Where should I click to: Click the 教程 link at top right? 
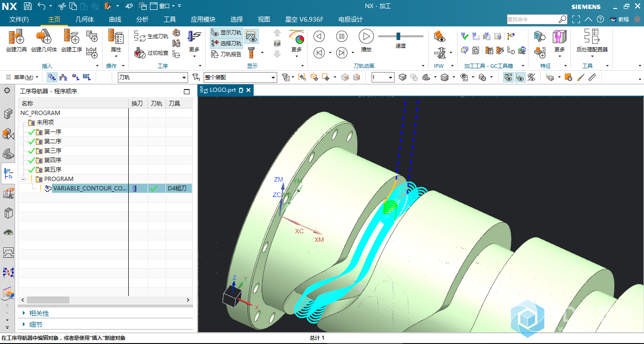point(619,19)
